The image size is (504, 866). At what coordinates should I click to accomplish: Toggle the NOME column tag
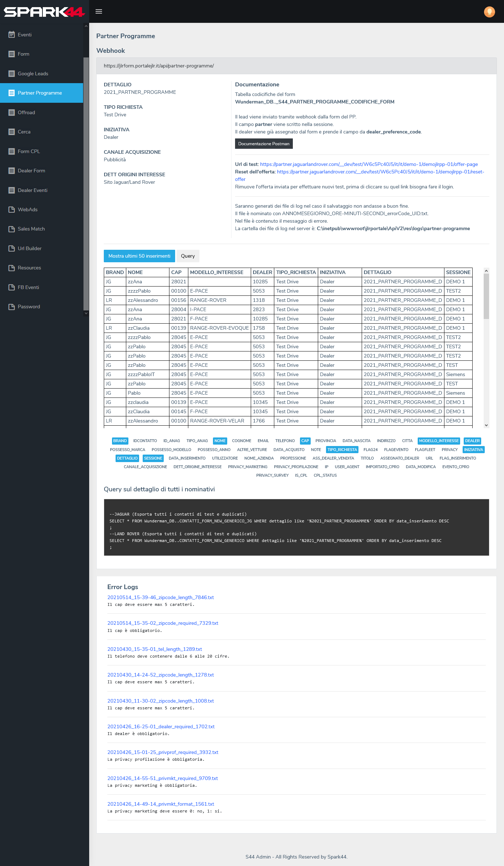(x=220, y=441)
